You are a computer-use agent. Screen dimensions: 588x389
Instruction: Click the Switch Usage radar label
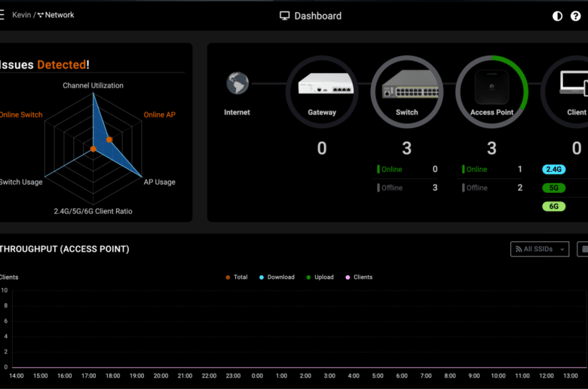[x=21, y=182]
